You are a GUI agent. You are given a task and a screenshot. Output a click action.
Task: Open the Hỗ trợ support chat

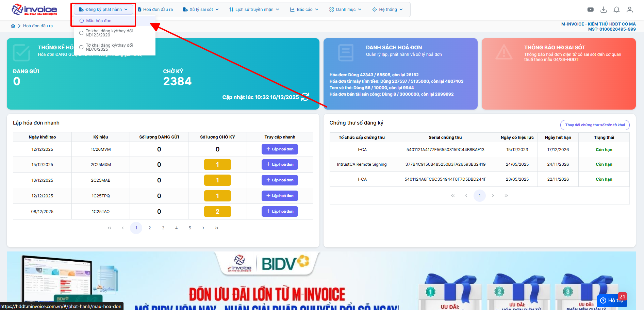pyautogui.click(x=612, y=300)
